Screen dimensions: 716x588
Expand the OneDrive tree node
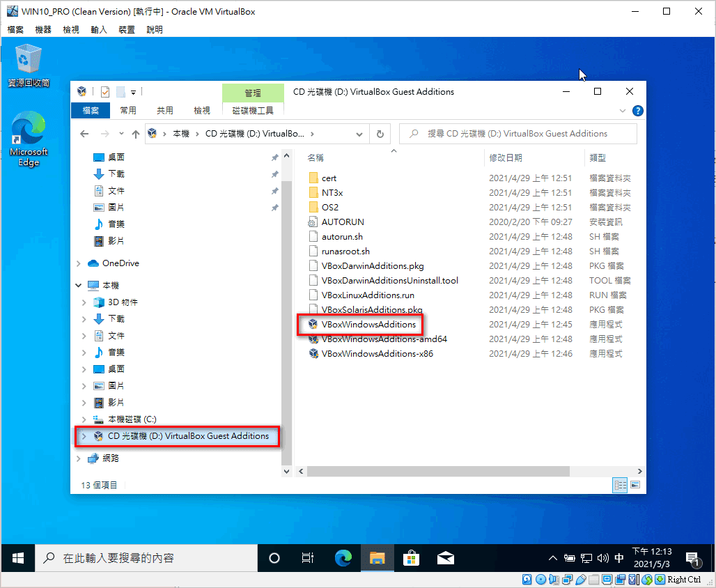[79, 263]
